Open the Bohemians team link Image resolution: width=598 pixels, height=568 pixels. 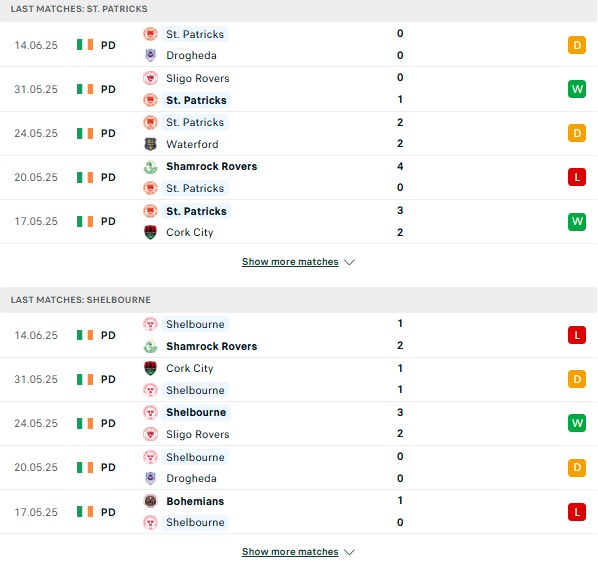[195, 501]
